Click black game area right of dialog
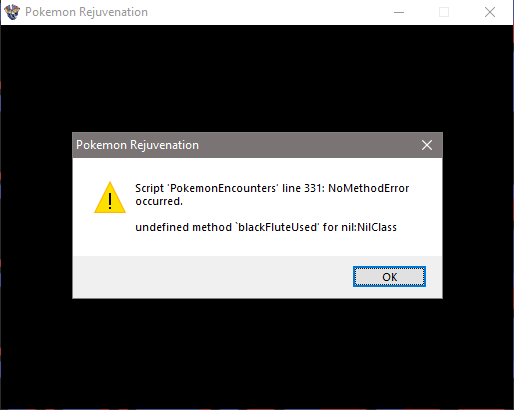 [x=478, y=215]
